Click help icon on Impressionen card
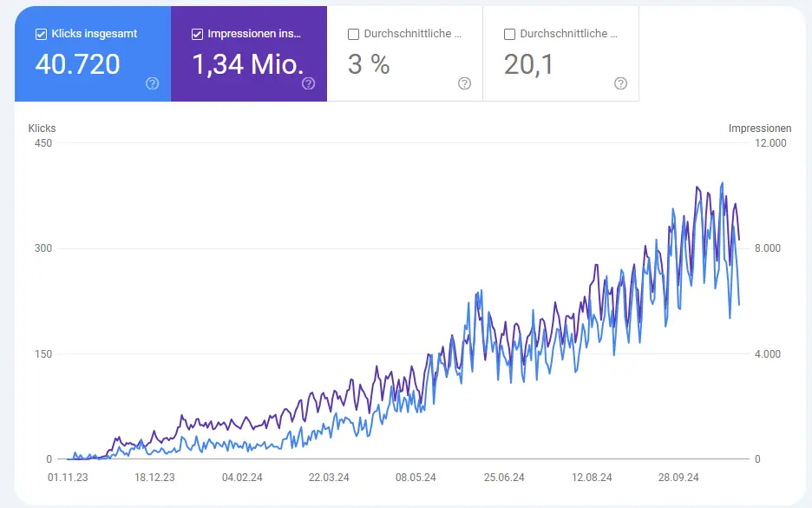This screenshot has width=812, height=508. (x=308, y=83)
